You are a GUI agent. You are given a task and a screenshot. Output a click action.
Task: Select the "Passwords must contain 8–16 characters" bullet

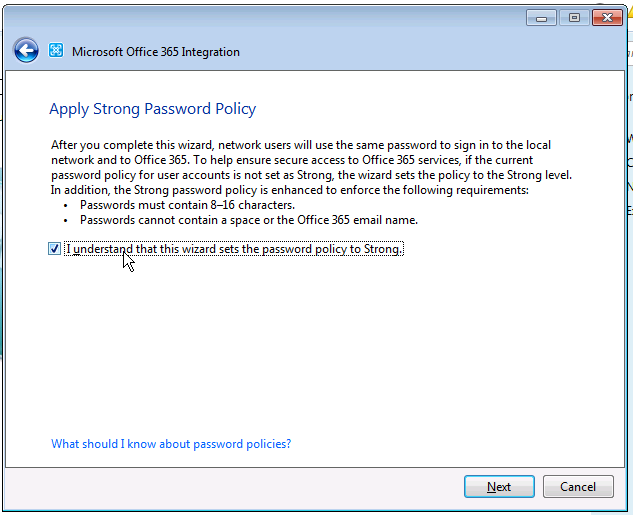187,205
